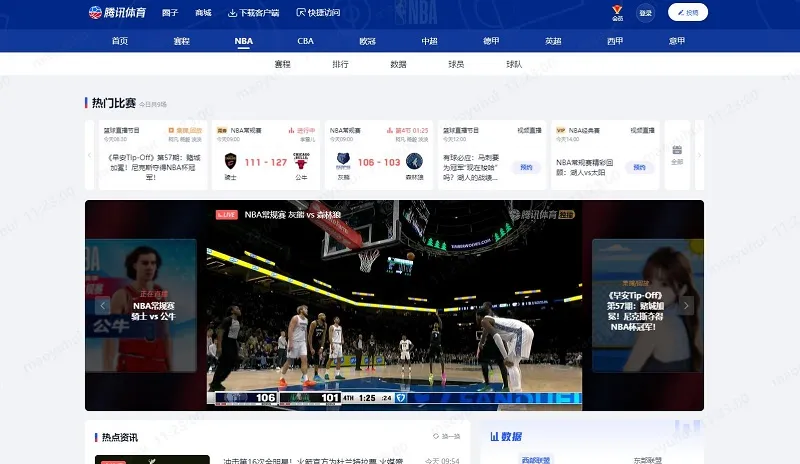Switch to the 数据 sub-tab
Image resolution: width=800 pixels, height=464 pixels.
coord(398,64)
